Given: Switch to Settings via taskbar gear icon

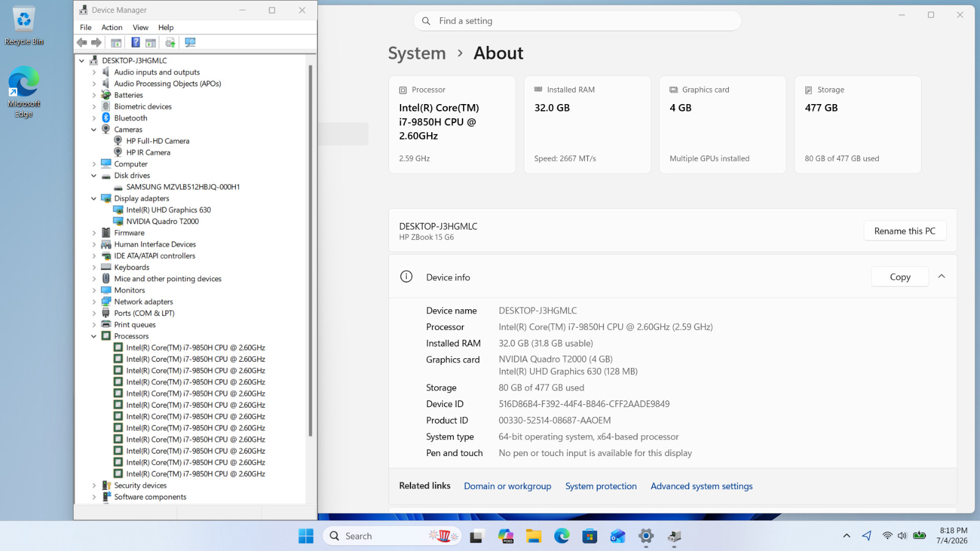Looking at the screenshot, I should click(x=646, y=536).
